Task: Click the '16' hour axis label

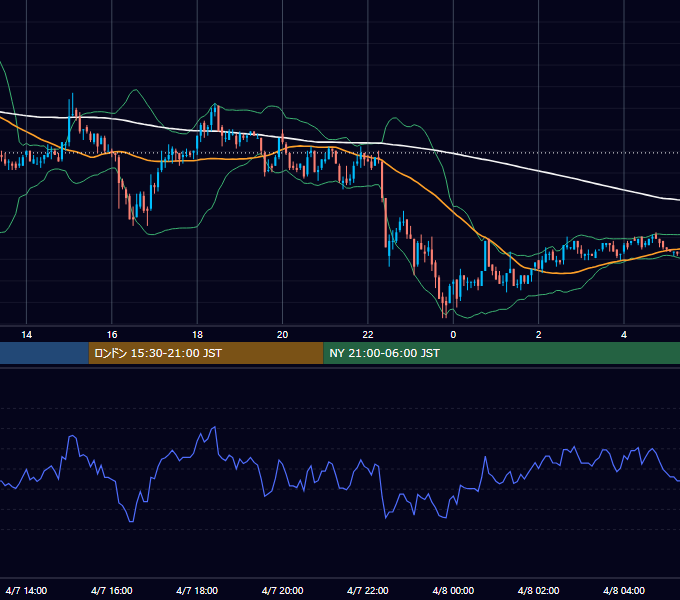Action: pos(112,335)
